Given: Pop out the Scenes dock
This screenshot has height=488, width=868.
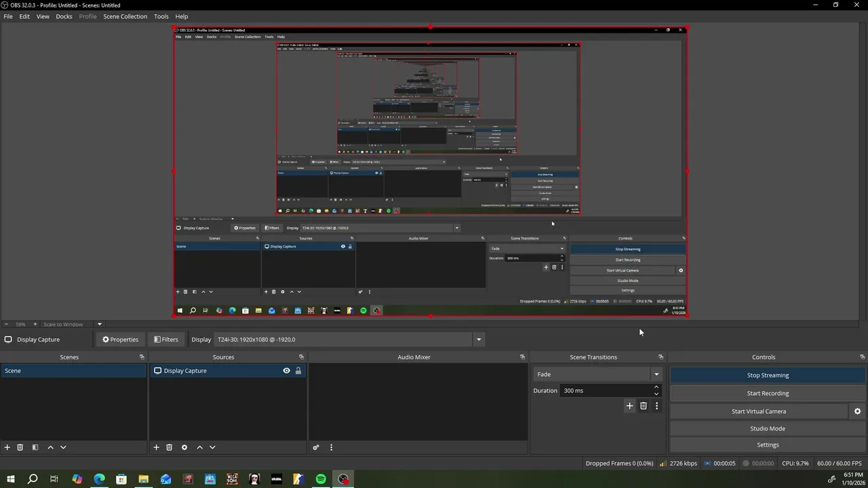Looking at the screenshot, I should pyautogui.click(x=142, y=357).
